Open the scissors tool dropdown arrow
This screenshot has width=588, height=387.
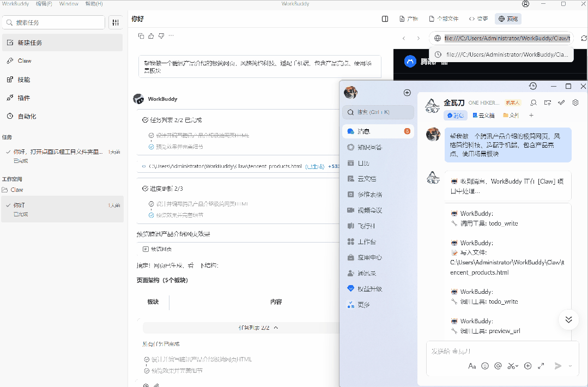(x=517, y=366)
